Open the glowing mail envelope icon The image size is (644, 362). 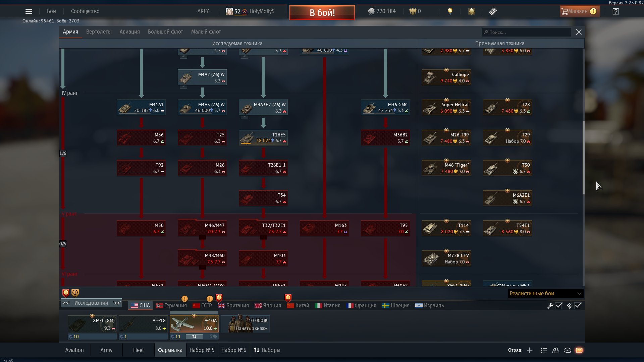[579, 350]
